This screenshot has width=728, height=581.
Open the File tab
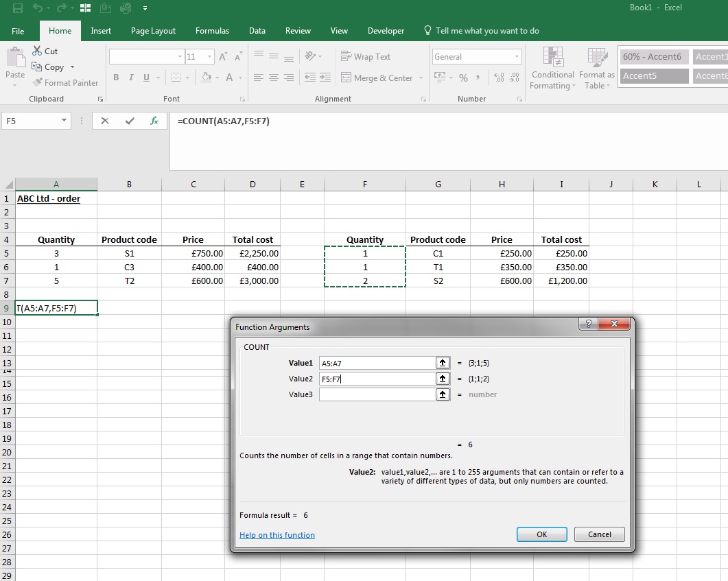pos(18,31)
